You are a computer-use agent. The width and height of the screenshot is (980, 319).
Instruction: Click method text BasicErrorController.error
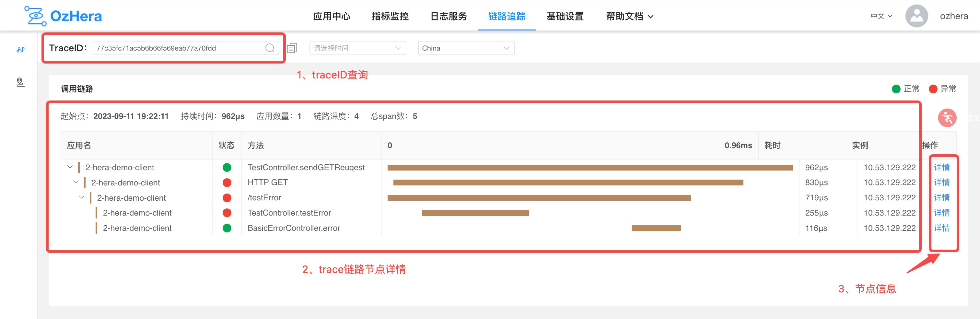[x=294, y=228]
